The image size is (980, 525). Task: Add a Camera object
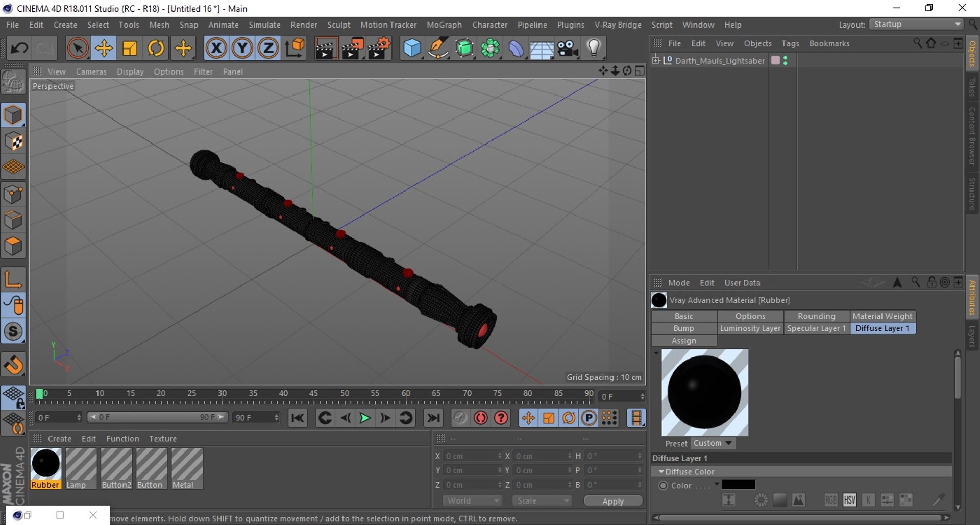(568, 49)
